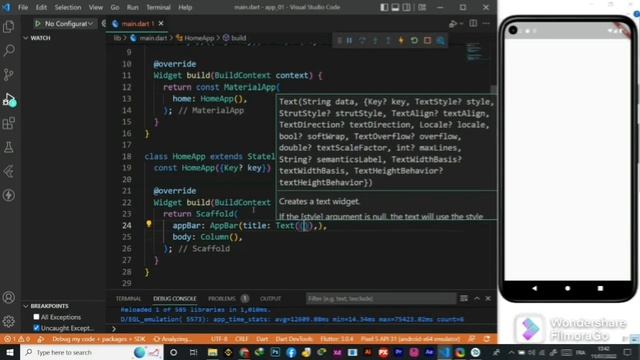Image resolution: width=640 pixels, height=360 pixels.
Task: Toggle the All Exceptions breakpoint checkbox
Action: [36, 317]
